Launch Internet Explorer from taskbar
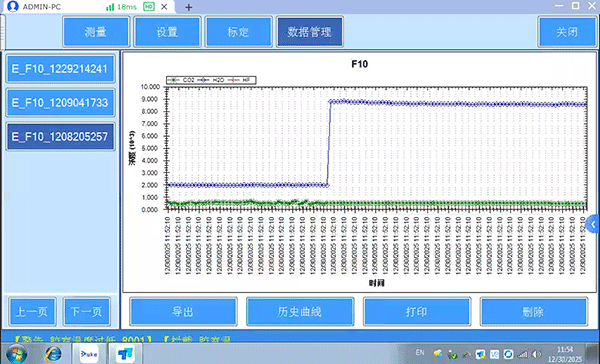This screenshot has height=364, width=600. (53, 354)
